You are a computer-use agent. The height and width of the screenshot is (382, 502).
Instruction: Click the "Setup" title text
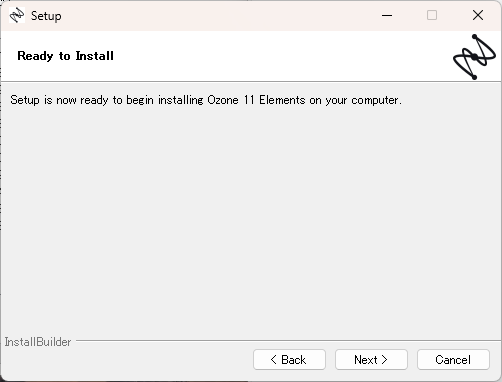[46, 16]
